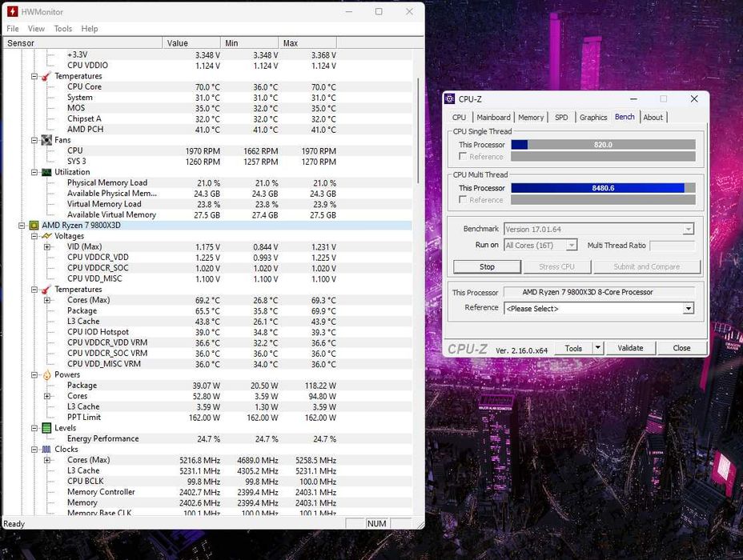Open the File menu in HWMonitor
The image size is (743, 560).
(x=13, y=29)
